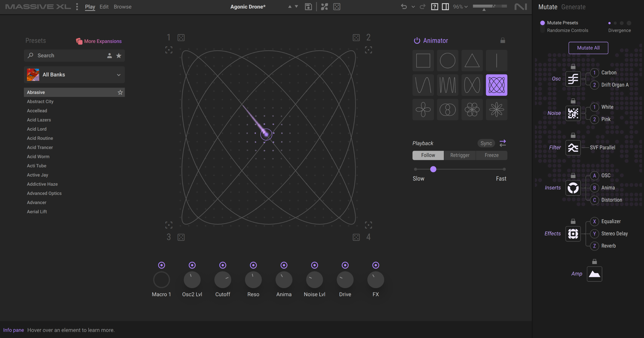Open the help question mark icon
This screenshot has height=338, width=644.
point(434,7)
